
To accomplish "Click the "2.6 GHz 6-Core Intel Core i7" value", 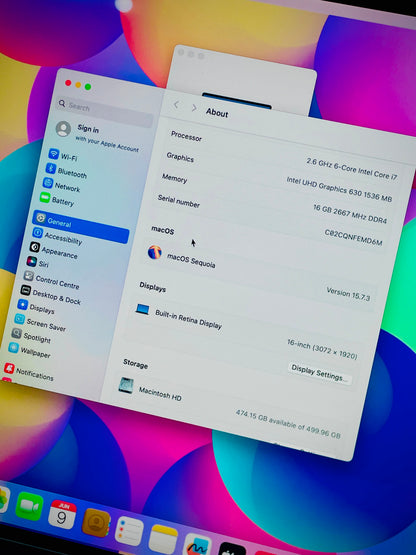I will click(352, 169).
